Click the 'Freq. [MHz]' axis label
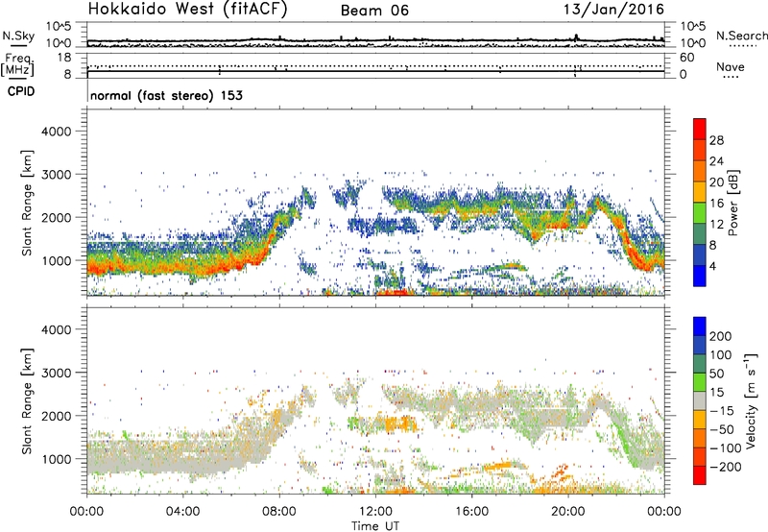Screen dimensions: 768x532 point(17,65)
